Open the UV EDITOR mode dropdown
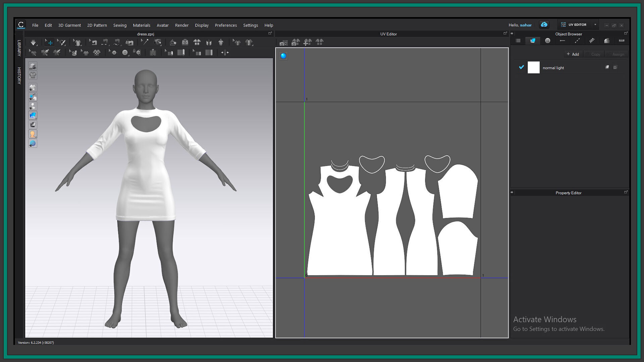This screenshot has width=644, height=362. click(x=595, y=25)
